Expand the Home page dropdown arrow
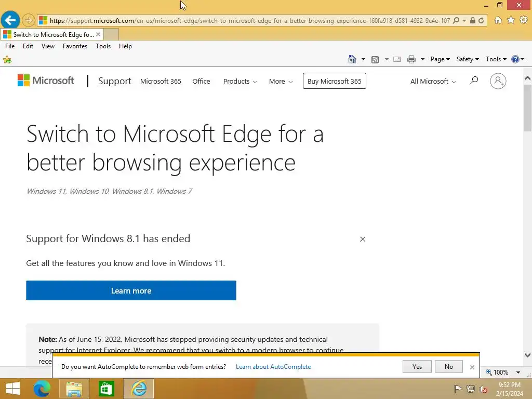This screenshot has height=399, width=532. (x=363, y=59)
